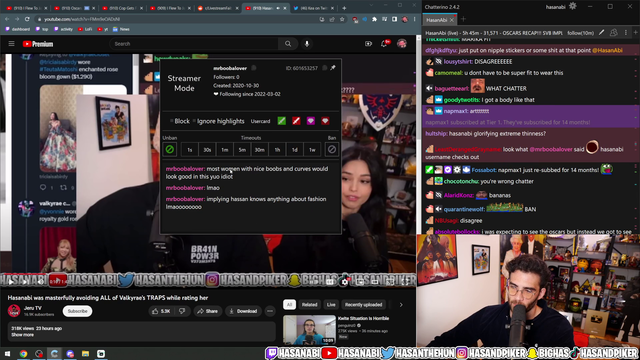Open Chatterino settings gear icon
The height and width of the screenshot is (360, 640).
click(x=573, y=6)
